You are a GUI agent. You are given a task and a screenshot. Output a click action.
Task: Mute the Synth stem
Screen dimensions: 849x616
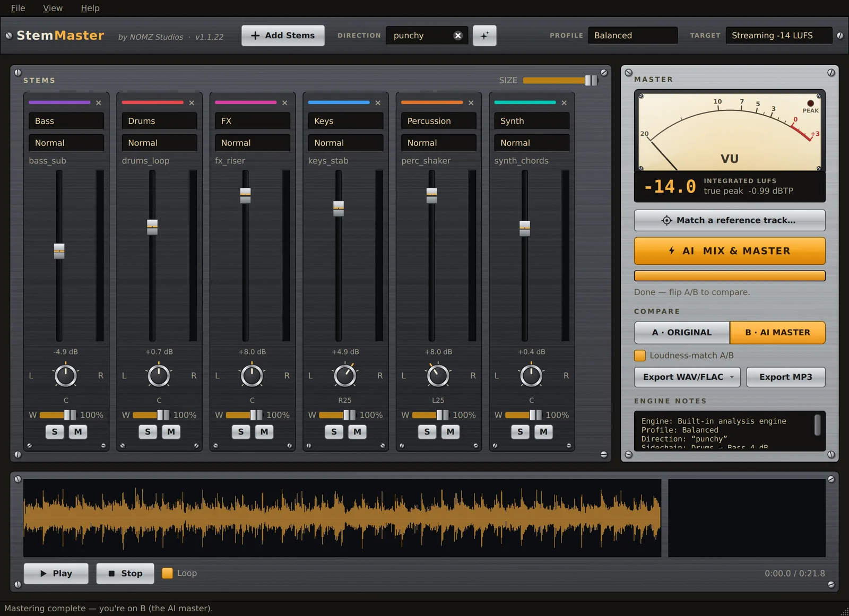[543, 432]
